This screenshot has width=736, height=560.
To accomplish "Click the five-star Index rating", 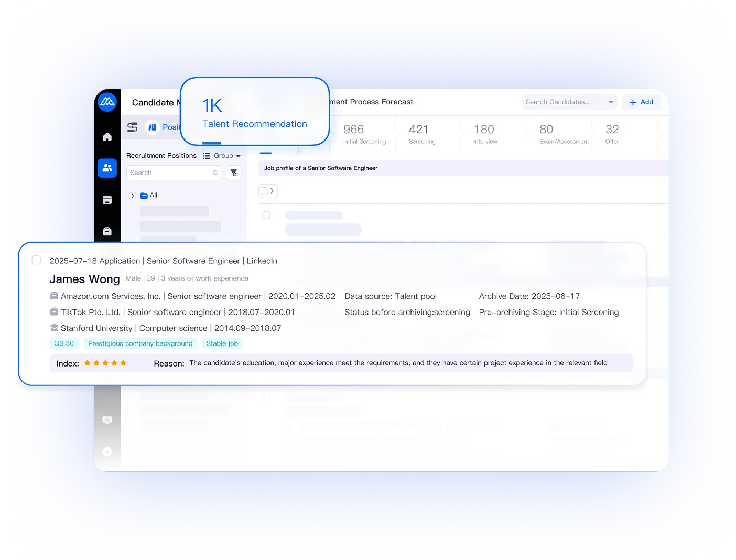I will point(105,363).
